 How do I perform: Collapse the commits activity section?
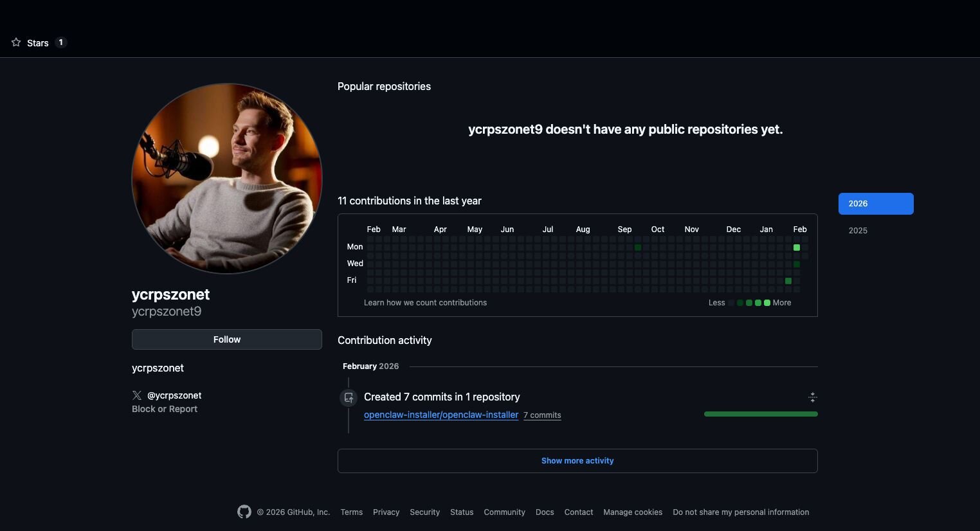[812, 397]
